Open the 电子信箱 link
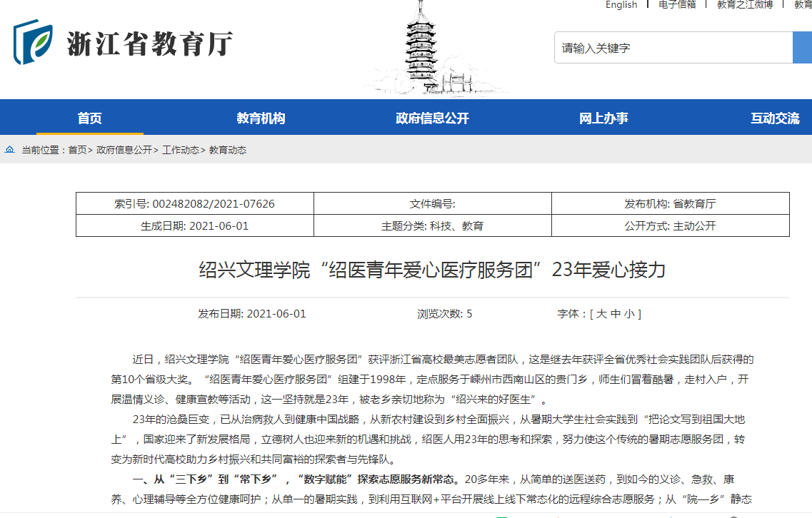The width and height of the screenshot is (812, 518). (x=676, y=5)
